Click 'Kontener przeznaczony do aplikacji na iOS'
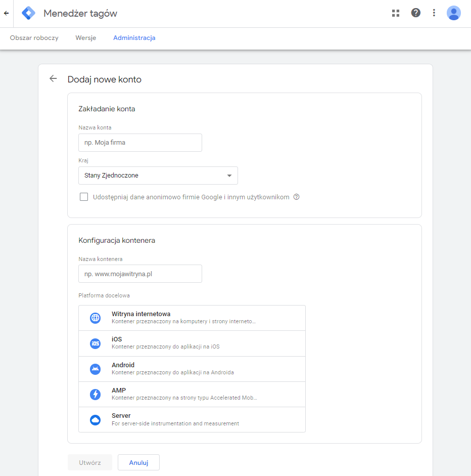 166,347
